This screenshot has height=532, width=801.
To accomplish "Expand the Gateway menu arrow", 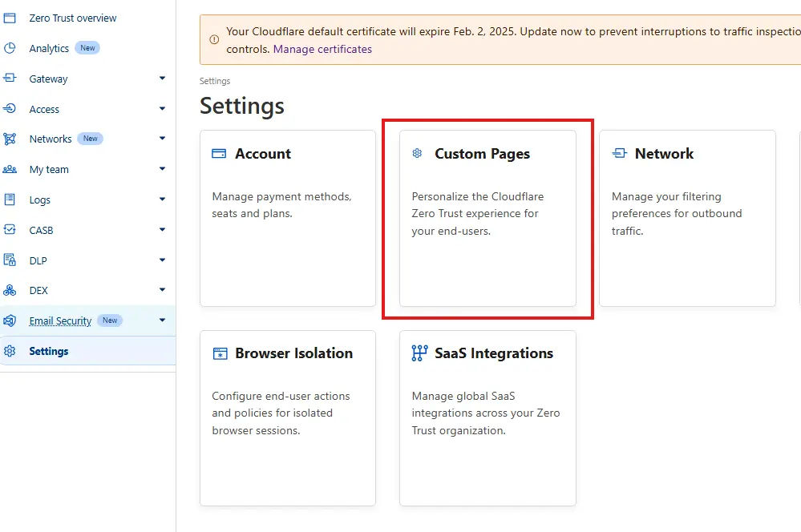I will [162, 78].
